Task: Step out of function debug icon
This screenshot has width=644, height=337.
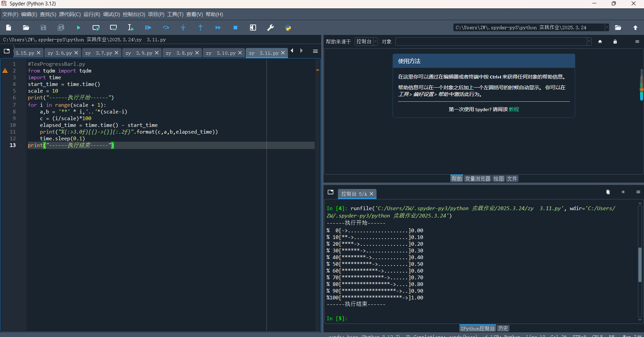Action: tap(201, 28)
